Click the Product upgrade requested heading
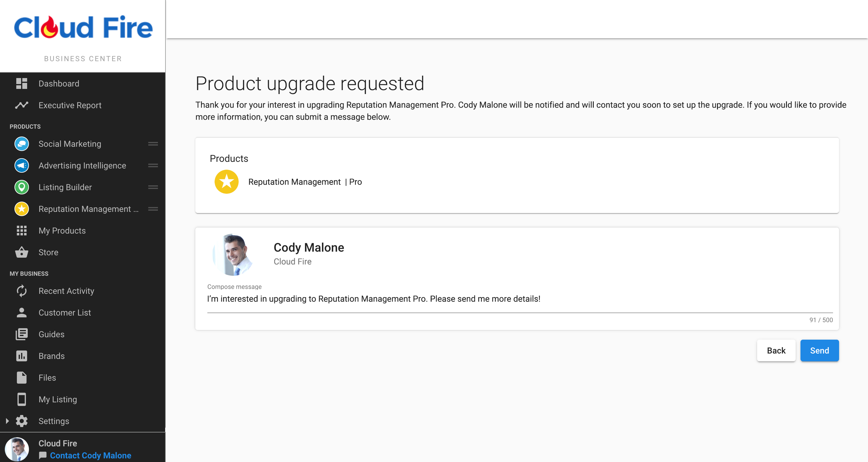This screenshot has height=462, width=868. click(310, 83)
